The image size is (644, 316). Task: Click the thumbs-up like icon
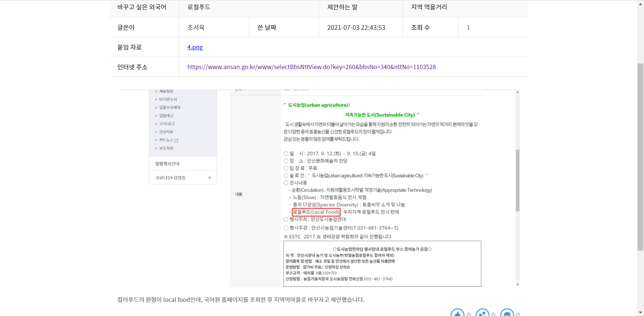[x=457, y=313]
